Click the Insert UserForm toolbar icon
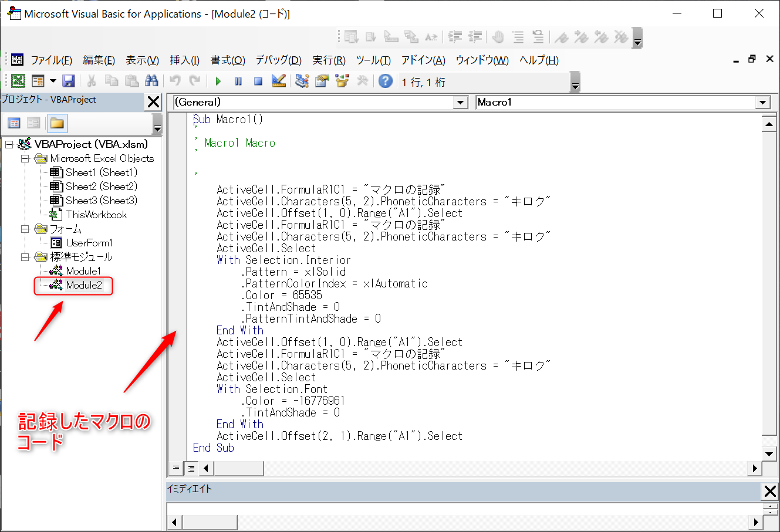Image resolution: width=780 pixels, height=532 pixels. (x=38, y=81)
